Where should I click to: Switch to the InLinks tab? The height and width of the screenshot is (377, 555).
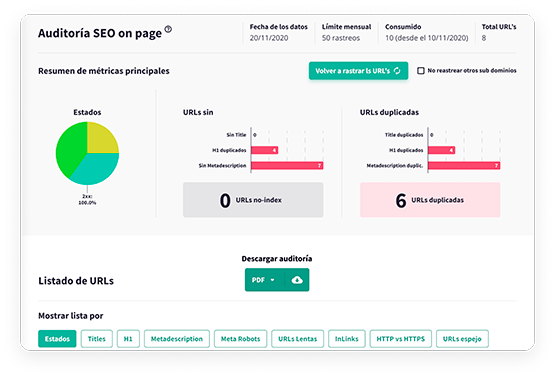pos(347,339)
